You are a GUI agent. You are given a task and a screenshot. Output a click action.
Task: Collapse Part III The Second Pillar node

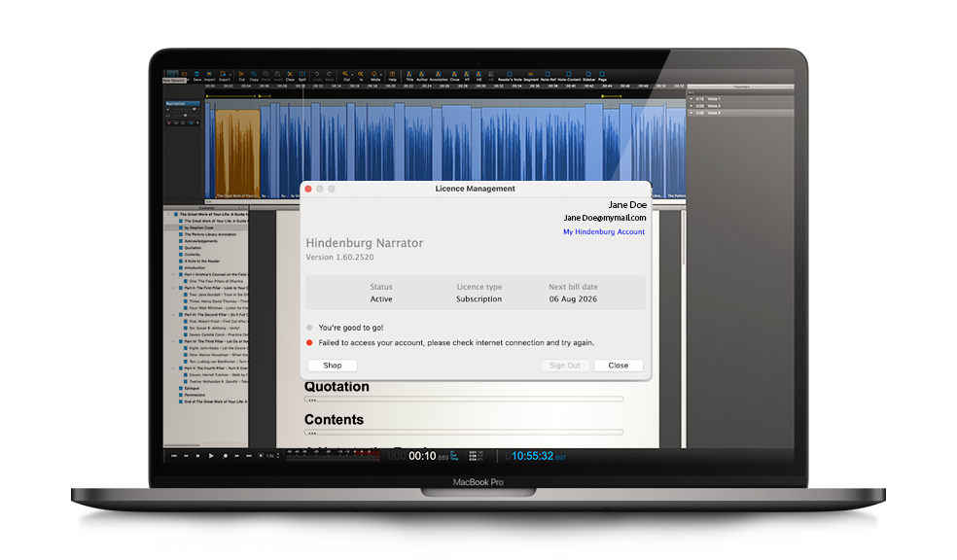[x=174, y=315]
